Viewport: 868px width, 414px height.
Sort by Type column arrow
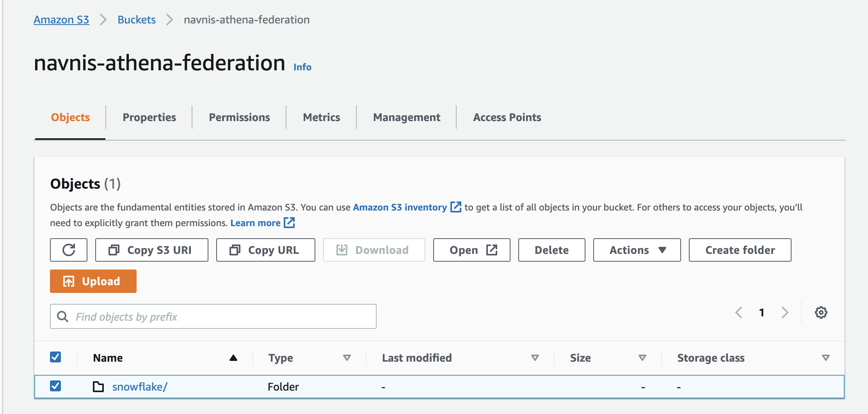[x=347, y=358]
